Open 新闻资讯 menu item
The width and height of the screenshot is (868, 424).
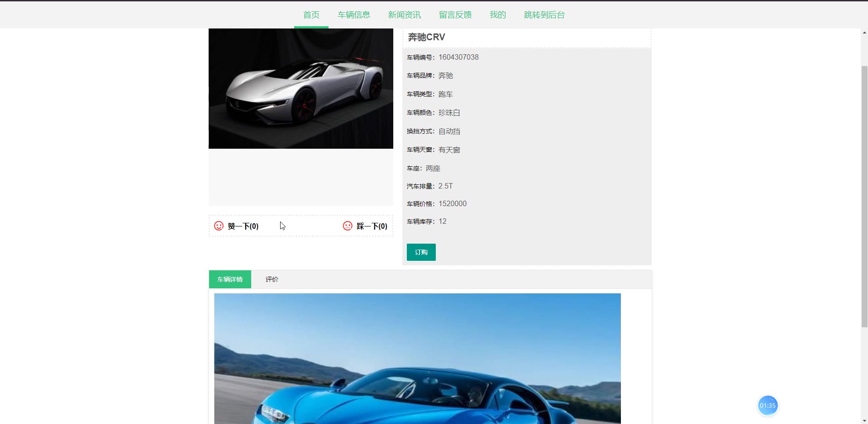click(x=405, y=15)
